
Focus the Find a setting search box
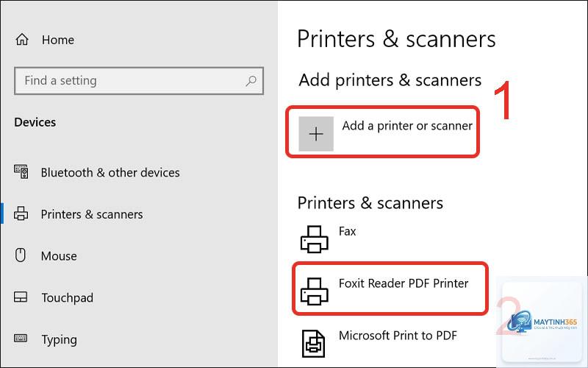(139, 81)
